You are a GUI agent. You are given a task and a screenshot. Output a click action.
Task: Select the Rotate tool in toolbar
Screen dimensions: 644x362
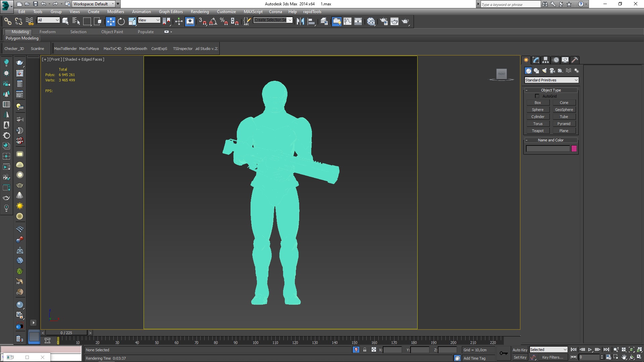tap(121, 21)
